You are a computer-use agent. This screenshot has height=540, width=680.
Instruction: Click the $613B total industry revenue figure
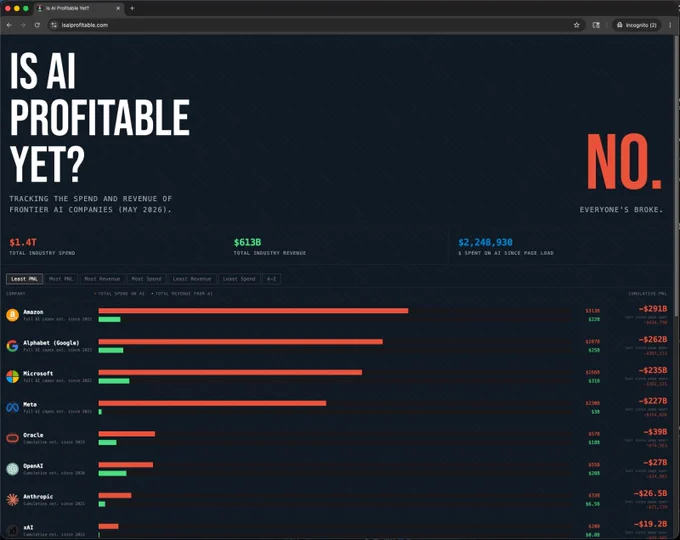click(x=248, y=242)
